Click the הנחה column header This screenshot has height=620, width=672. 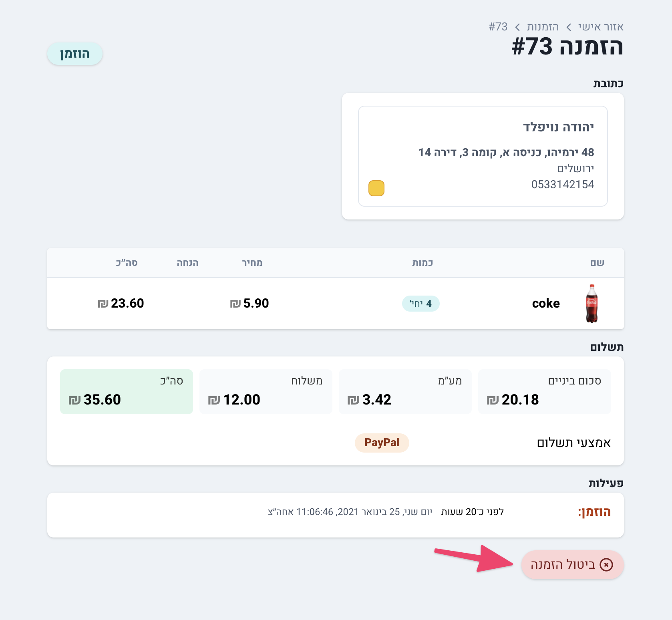pos(187,263)
